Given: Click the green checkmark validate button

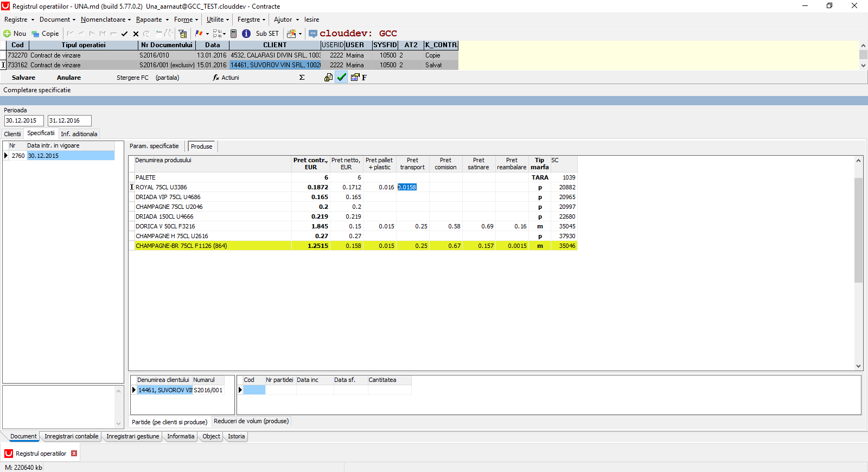Looking at the screenshot, I should pos(342,78).
